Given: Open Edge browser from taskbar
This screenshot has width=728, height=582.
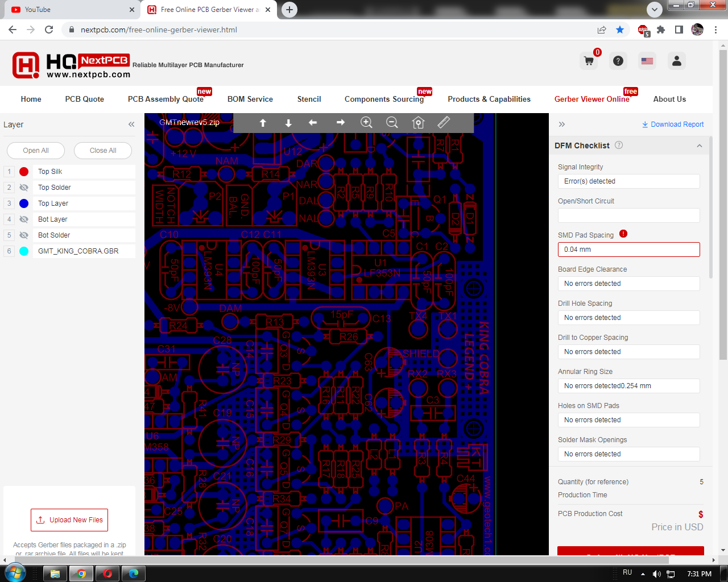Looking at the screenshot, I should 134,573.
